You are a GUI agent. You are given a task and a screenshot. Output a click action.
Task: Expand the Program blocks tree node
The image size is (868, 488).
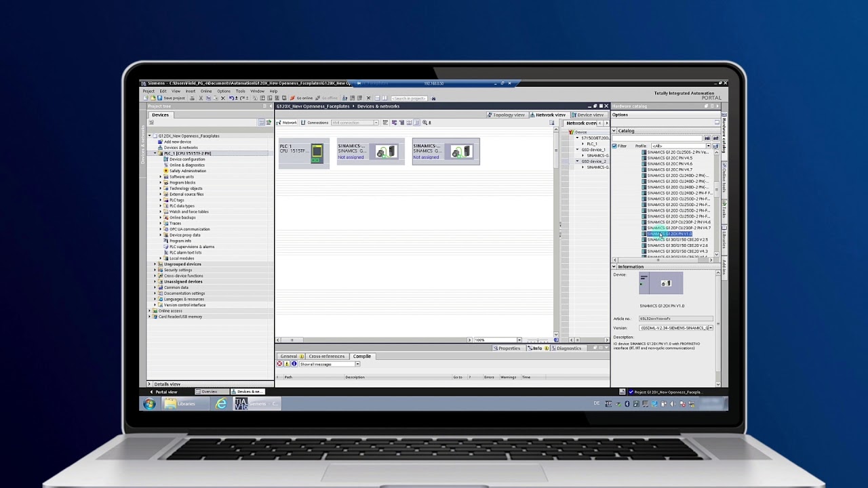point(161,182)
